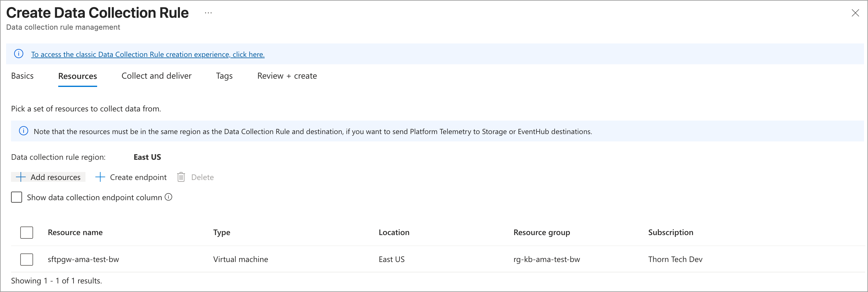Tick the select-all checkbox in table header
This screenshot has height=292, width=868.
tap(27, 232)
